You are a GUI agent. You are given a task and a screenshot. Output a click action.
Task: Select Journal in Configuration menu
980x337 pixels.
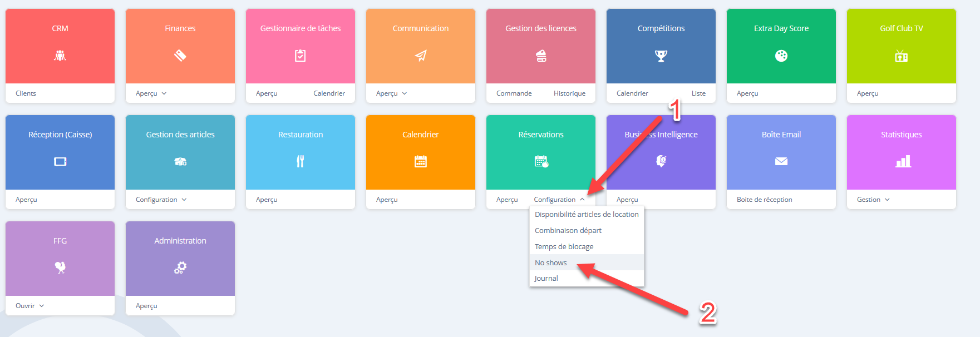[x=587, y=279]
